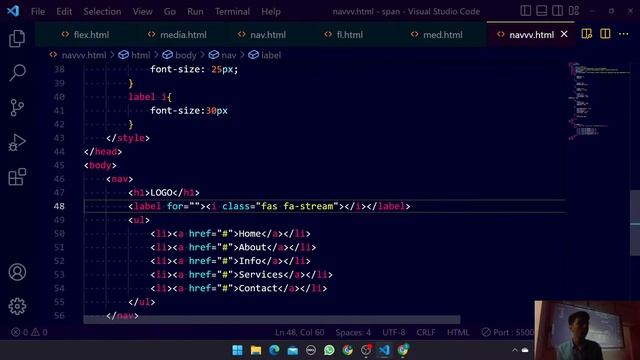The width and height of the screenshot is (640, 360).
Task: Open the Go menu
Action: pos(170,11)
